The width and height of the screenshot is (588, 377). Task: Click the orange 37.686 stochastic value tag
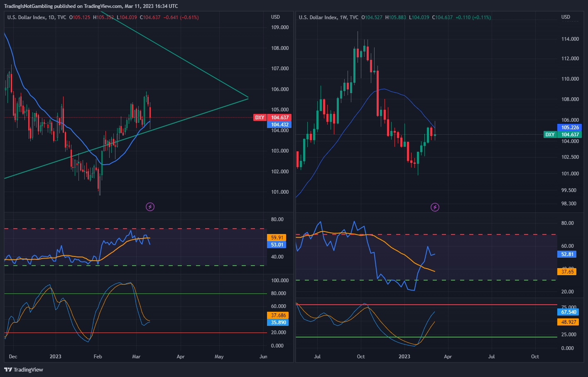pyautogui.click(x=278, y=315)
